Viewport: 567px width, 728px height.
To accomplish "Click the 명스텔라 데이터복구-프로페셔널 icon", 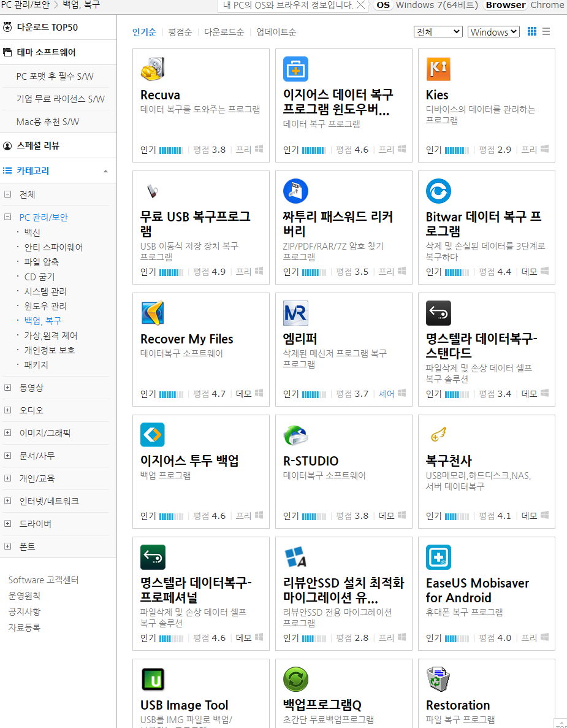I will pyautogui.click(x=153, y=557).
